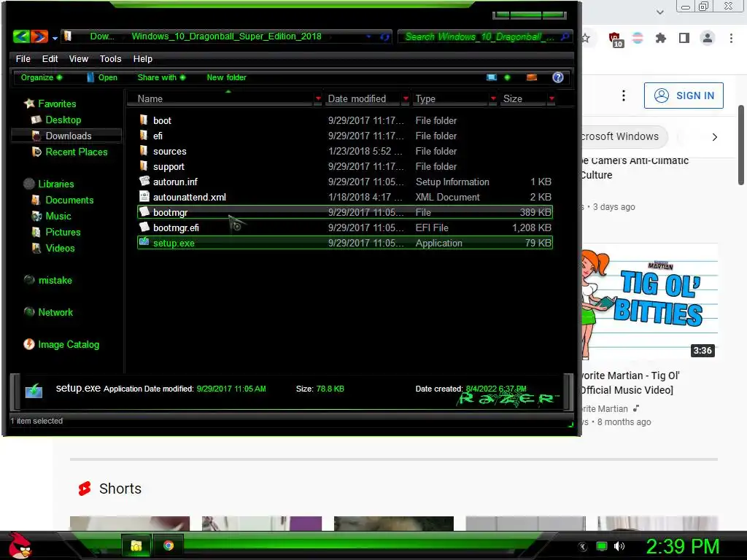Open the Edit menu
This screenshot has width=747, height=560.
point(50,58)
